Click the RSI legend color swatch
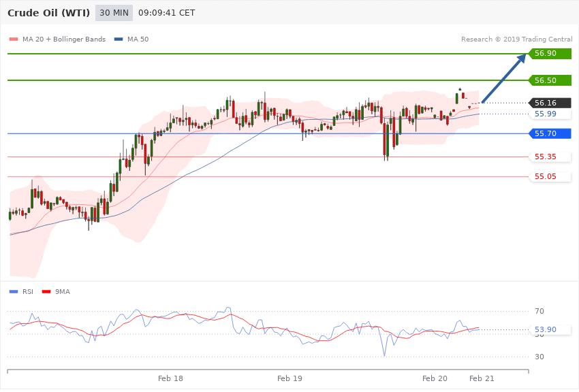 14,292
